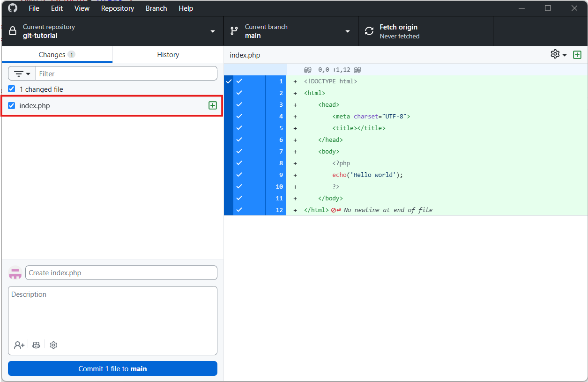Screen dimensions: 588x382
Task: Open the View menu
Action: pyautogui.click(x=82, y=8)
